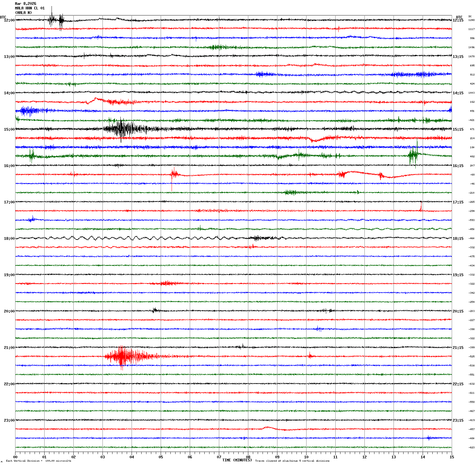Click the 'Traces clipped' footer note
Viewport: 476px width, 465px height.
tap(292, 461)
